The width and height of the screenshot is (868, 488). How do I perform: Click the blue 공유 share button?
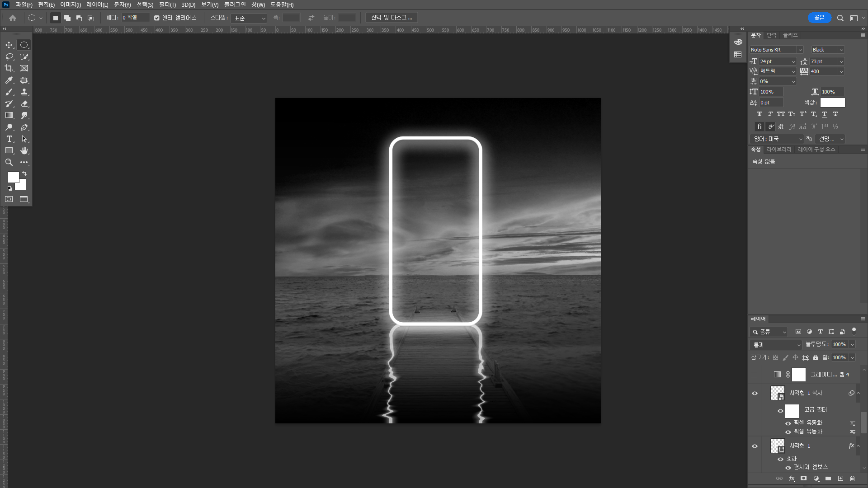pos(819,18)
